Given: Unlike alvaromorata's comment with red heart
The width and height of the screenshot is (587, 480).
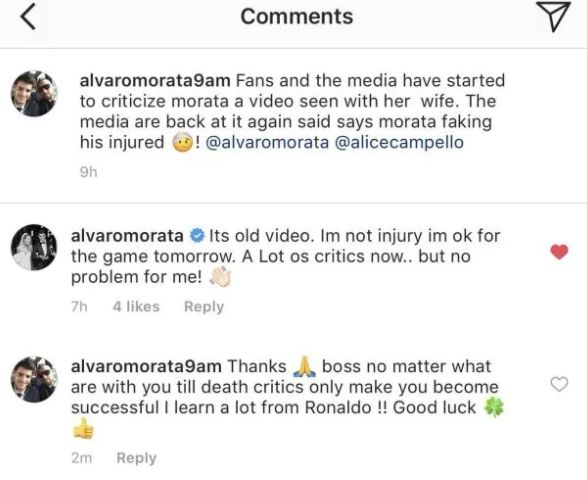Looking at the screenshot, I should [559, 251].
